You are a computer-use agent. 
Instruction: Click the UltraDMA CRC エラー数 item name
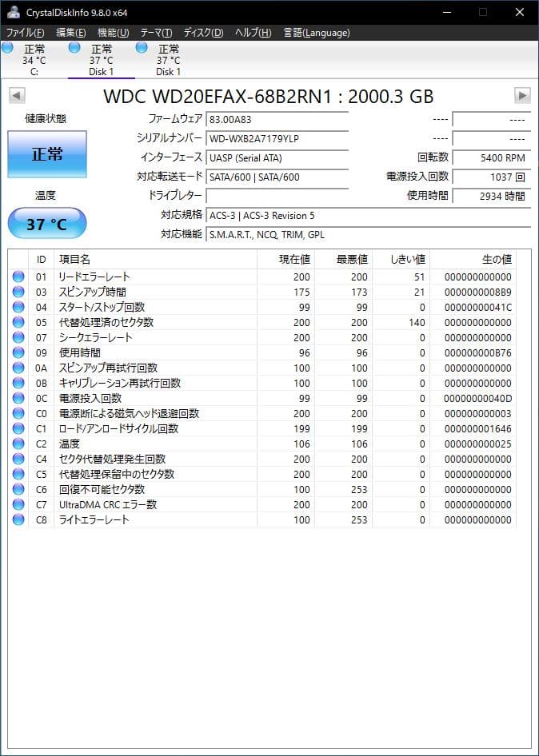(108, 504)
